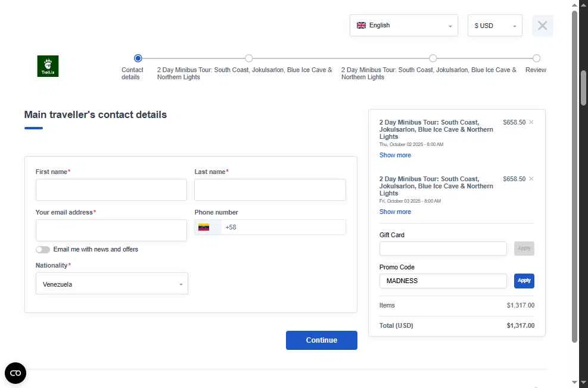This screenshot has height=388, width=588.
Task: Click the Promo Code field containing MADNESS
Action: (443, 281)
